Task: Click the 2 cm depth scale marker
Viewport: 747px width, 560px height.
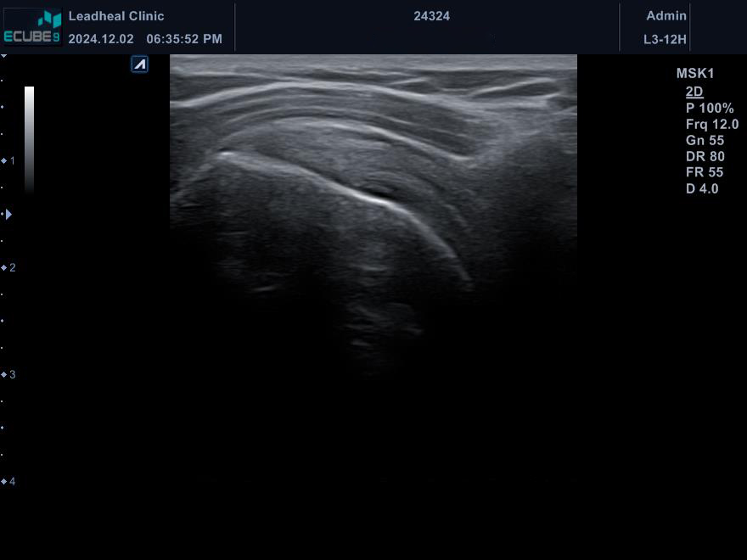Action: (x=8, y=267)
